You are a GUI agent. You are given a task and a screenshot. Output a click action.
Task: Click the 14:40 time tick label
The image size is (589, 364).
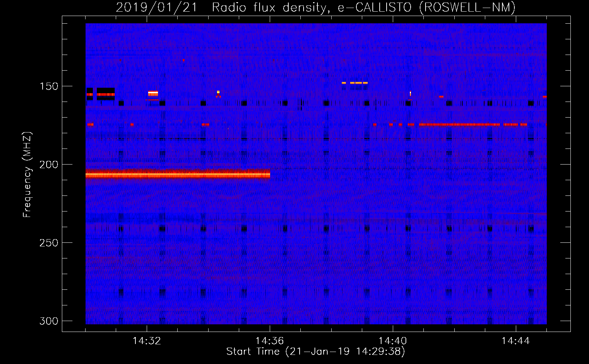[393, 341]
